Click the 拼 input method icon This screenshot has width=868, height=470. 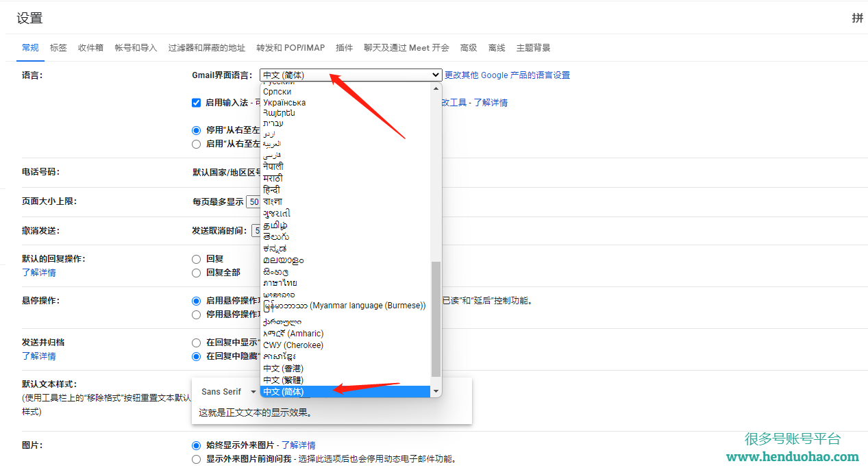tap(857, 18)
